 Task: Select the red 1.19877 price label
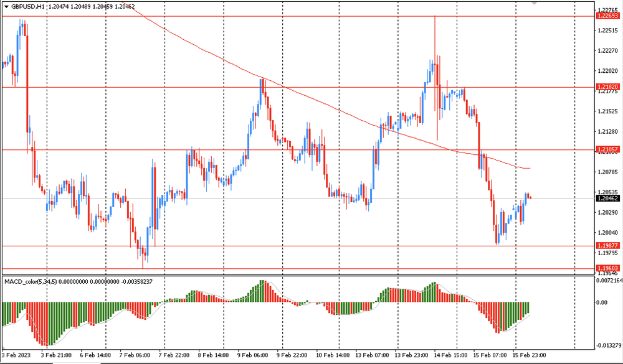(x=607, y=246)
